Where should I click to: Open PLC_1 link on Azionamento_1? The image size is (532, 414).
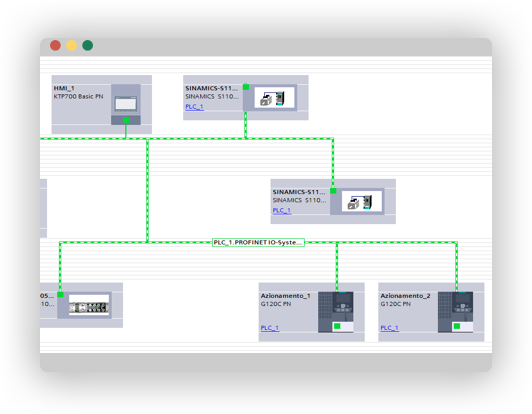coord(270,328)
